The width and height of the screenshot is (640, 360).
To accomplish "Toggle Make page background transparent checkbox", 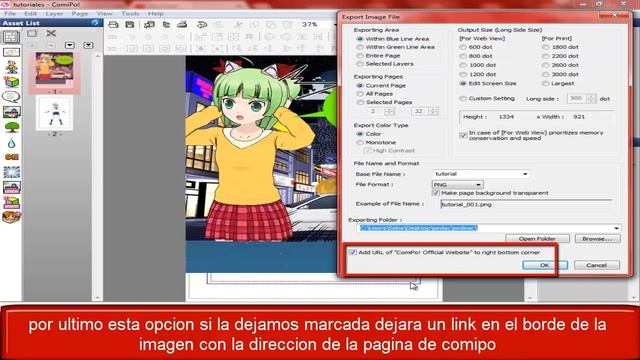I will [x=436, y=193].
